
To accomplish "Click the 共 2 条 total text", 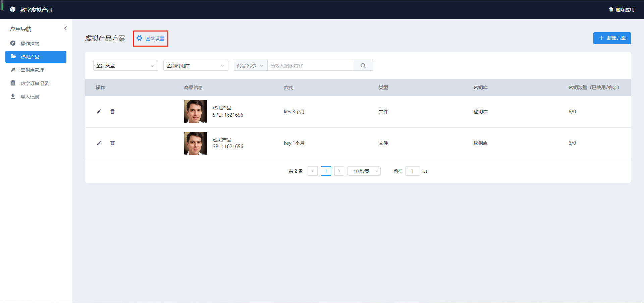I will 296,171.
